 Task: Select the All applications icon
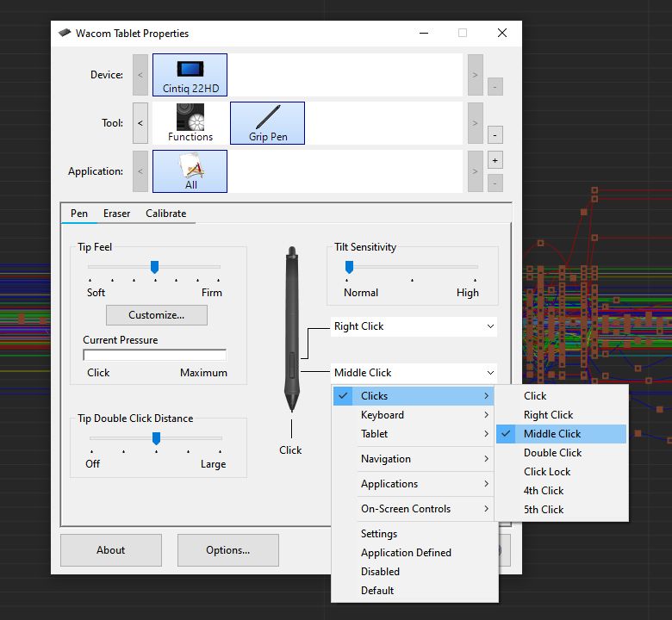tap(190, 171)
